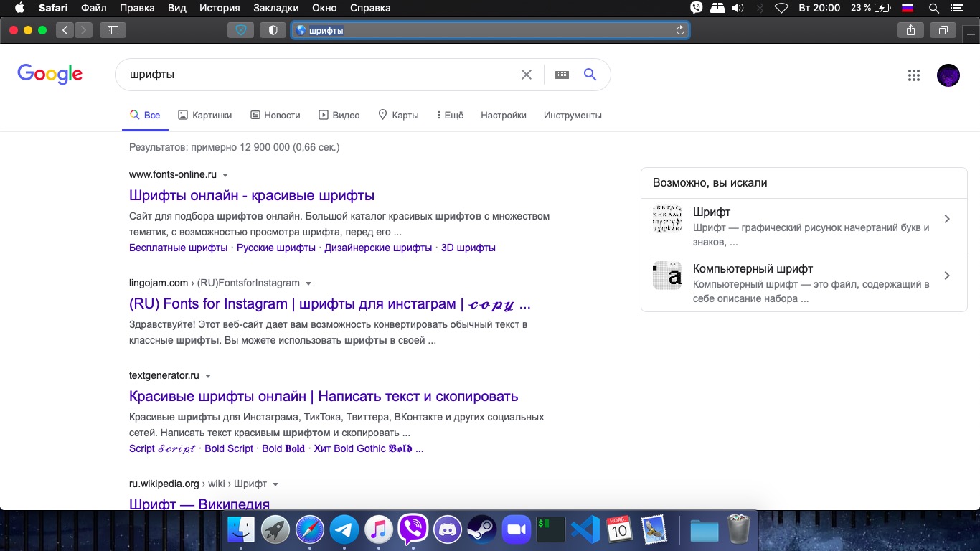980x551 pixels.
Task: Launch Steam from the Dock
Action: click(x=481, y=530)
